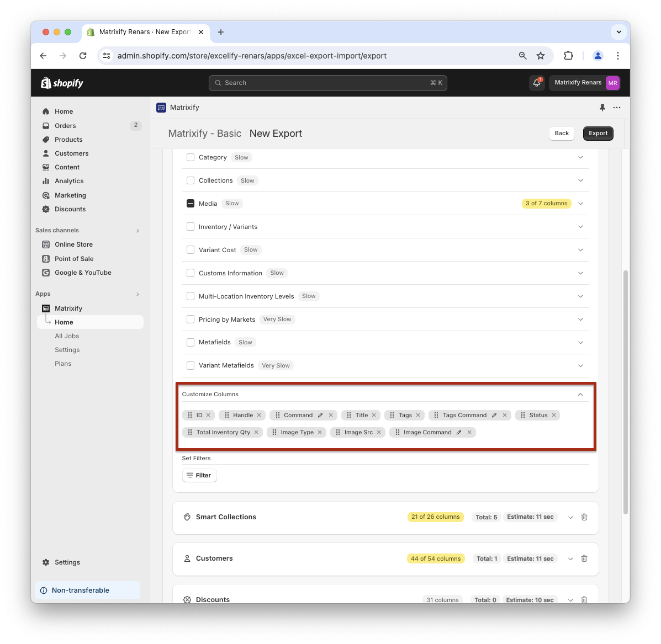Click the notifications bell icon
Image resolution: width=661 pixels, height=644 pixels.
coord(536,83)
